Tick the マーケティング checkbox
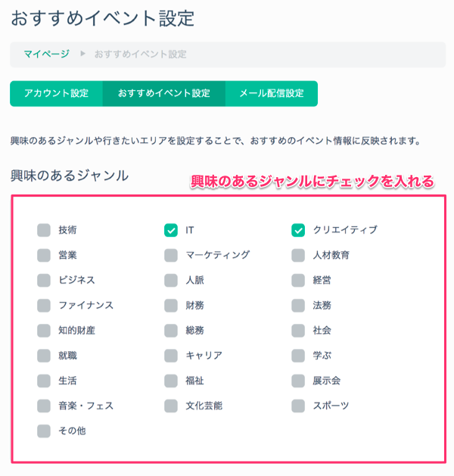Screen dimensions: 454x476 click(x=171, y=255)
